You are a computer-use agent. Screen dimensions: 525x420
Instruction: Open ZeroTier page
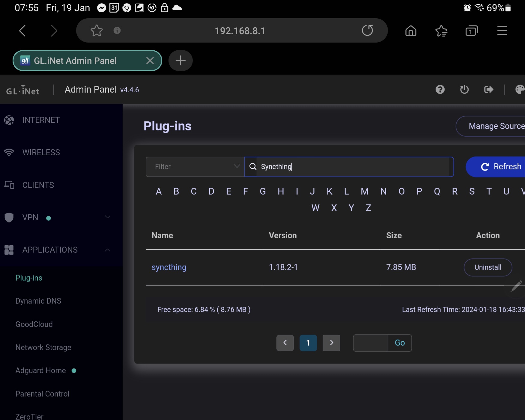pyautogui.click(x=29, y=416)
